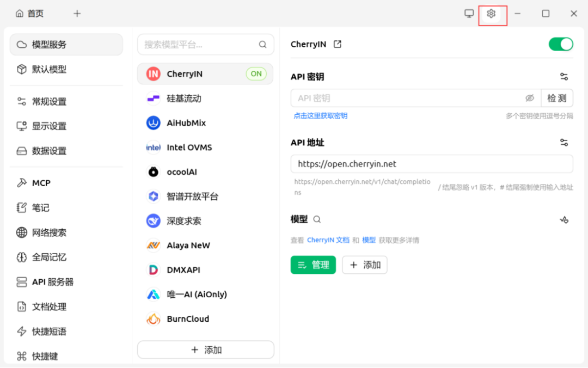588x368 pixels.
Task: Click the 添加 button under provider list
Action: 206,350
